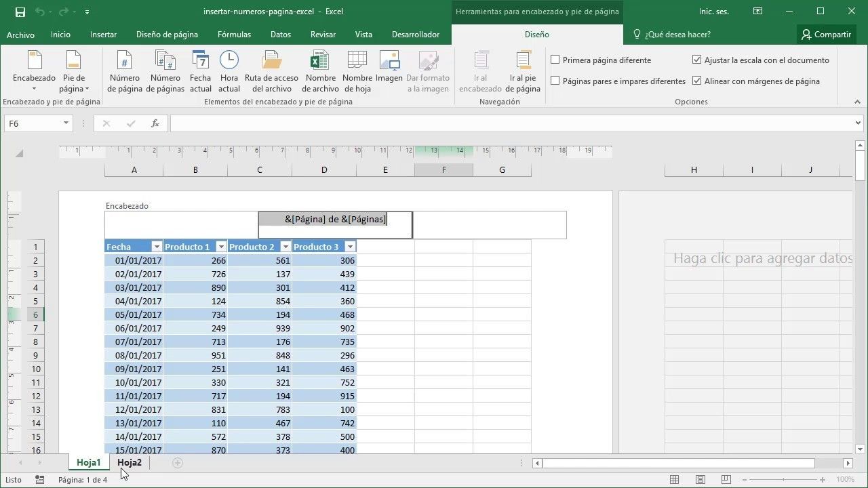Expand the formula bar with the arrow

coord(859,123)
